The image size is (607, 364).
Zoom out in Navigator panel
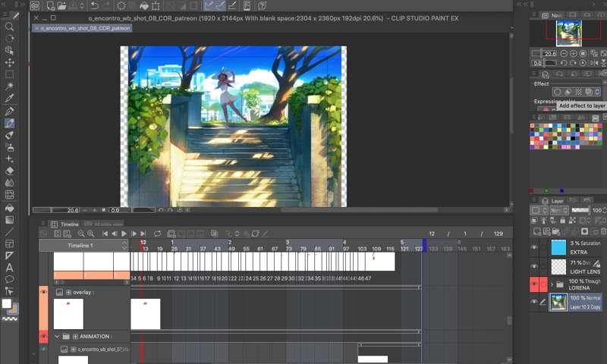[x=564, y=53]
